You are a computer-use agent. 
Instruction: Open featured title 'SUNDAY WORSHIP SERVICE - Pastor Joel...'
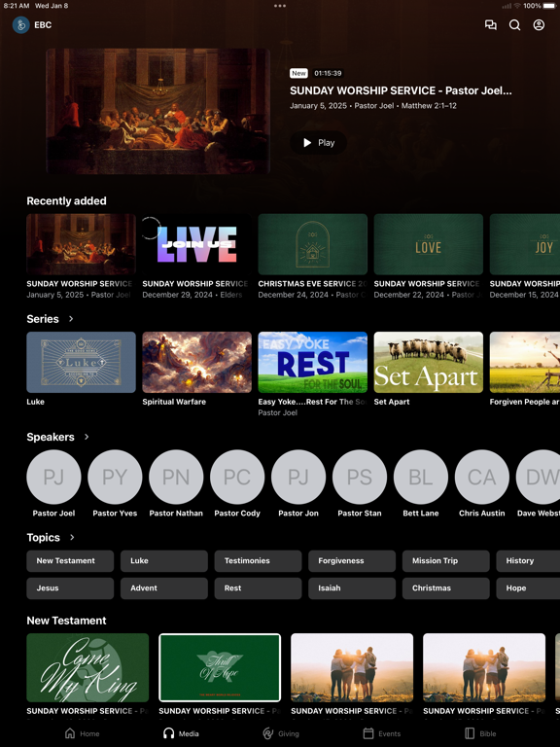tap(401, 90)
